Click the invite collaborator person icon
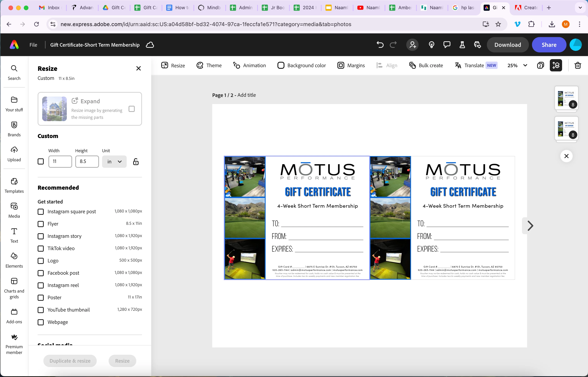588x377 pixels. 413,45
